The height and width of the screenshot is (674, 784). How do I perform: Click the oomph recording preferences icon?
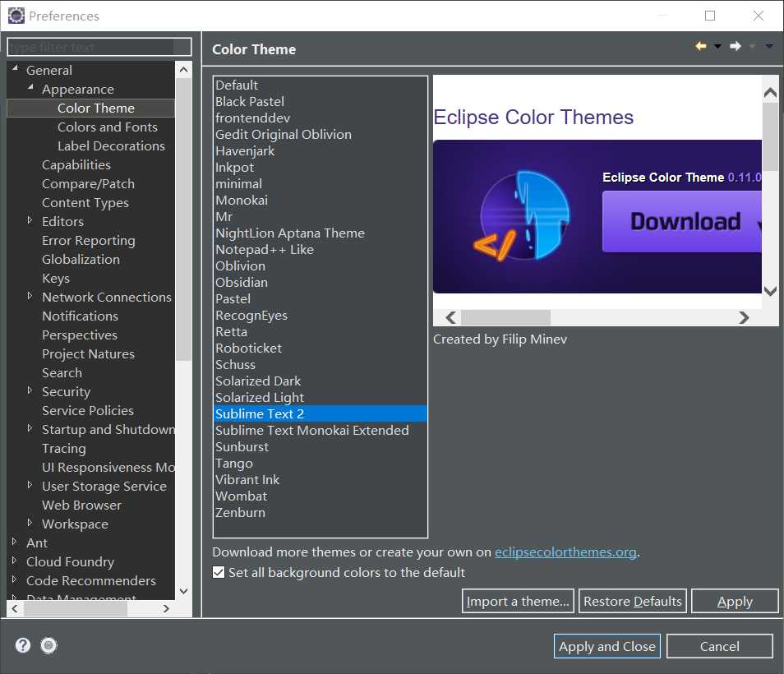coord(48,645)
